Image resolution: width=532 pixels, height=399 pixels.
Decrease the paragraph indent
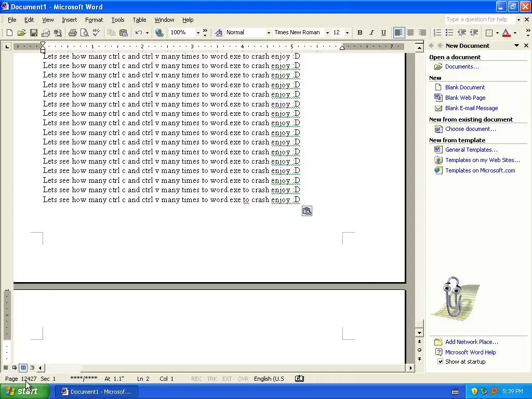462,33
